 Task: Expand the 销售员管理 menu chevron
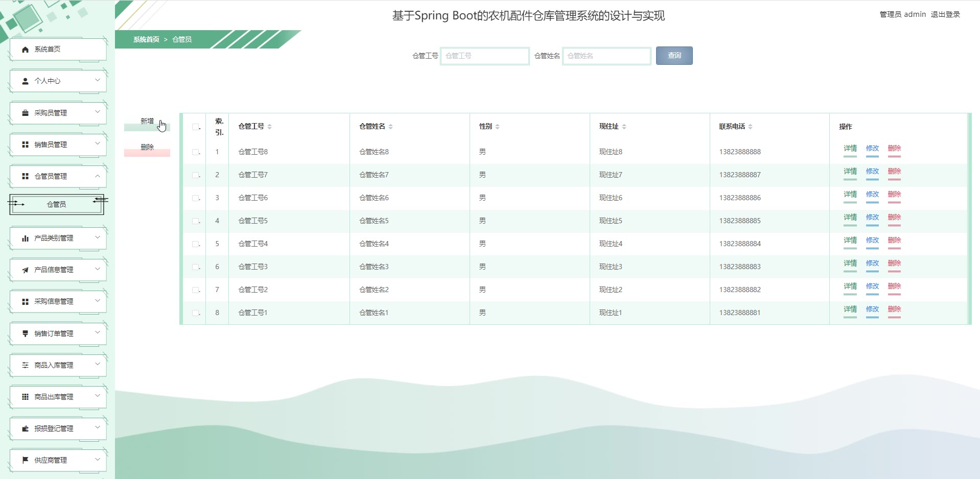98,143
